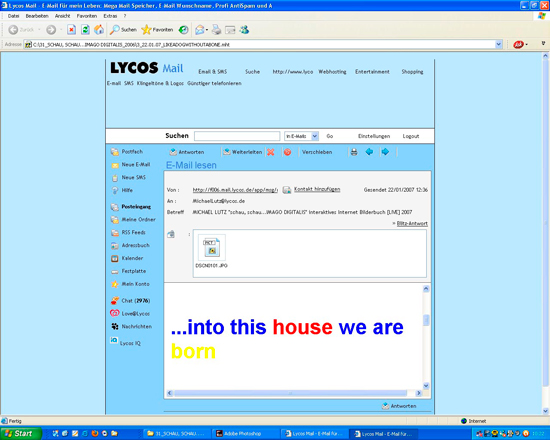This screenshot has width=550, height=440.
Task: Stop page loading with red X icon
Action: click(72, 30)
